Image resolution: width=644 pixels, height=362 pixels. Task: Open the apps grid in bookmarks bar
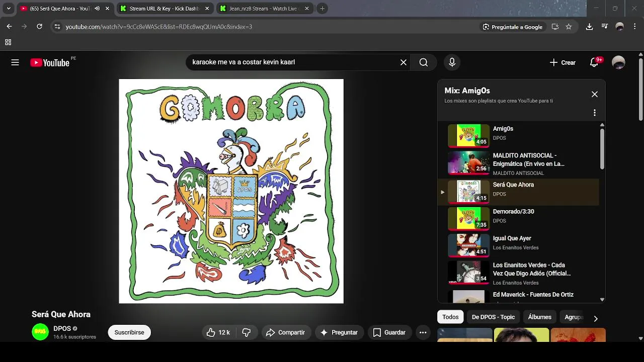pyautogui.click(x=8, y=42)
